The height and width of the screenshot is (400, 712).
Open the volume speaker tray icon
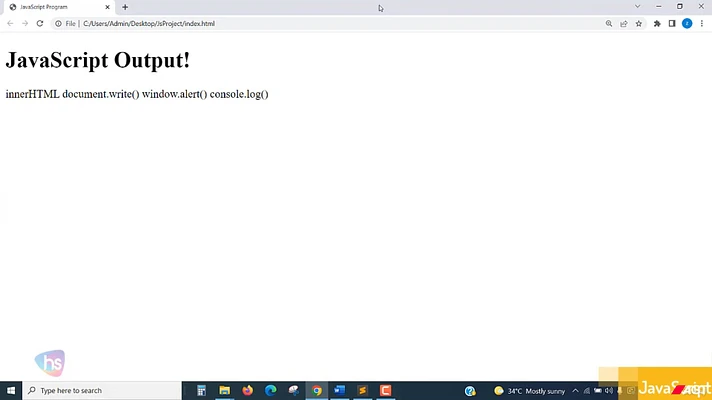[608, 391]
